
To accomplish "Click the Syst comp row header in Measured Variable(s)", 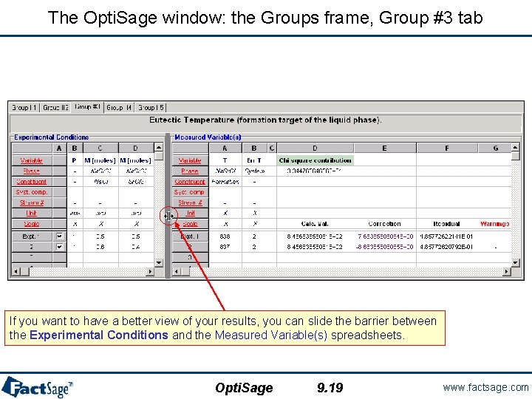I will click(191, 192).
